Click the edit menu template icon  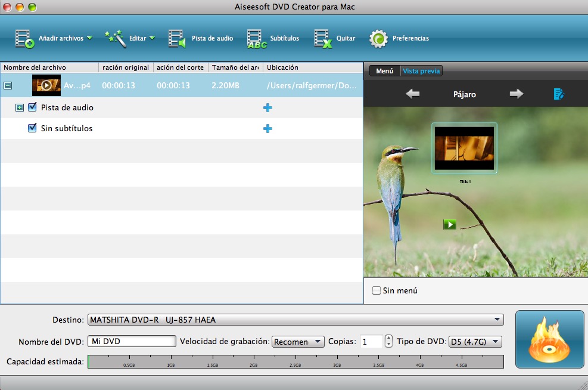coord(559,94)
